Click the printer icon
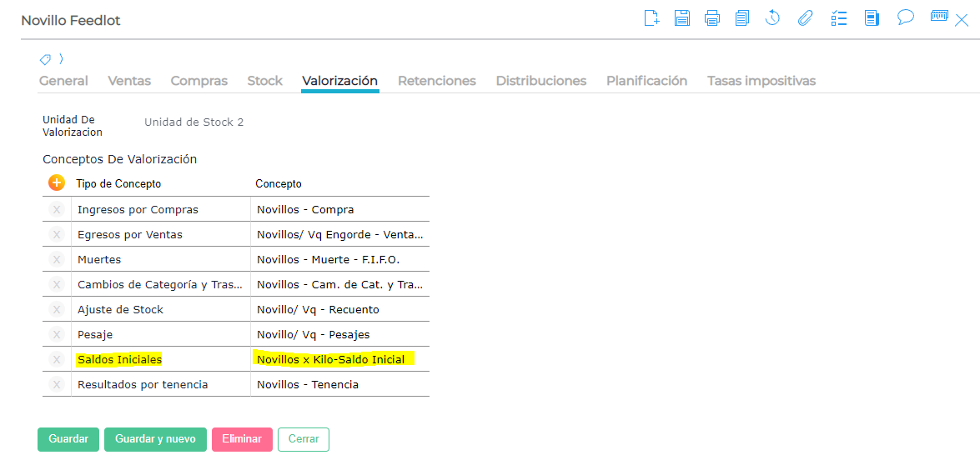This screenshot has width=980, height=460. click(x=712, y=18)
